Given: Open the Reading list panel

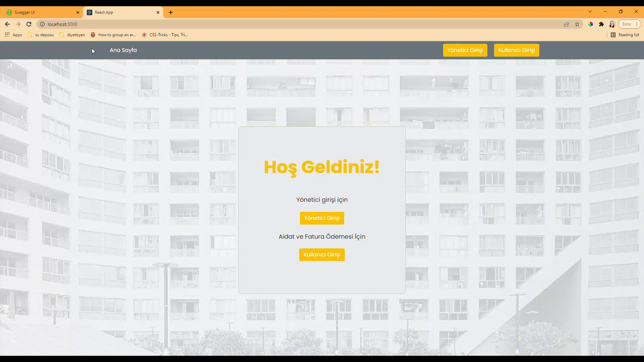Looking at the screenshot, I should [625, 35].
